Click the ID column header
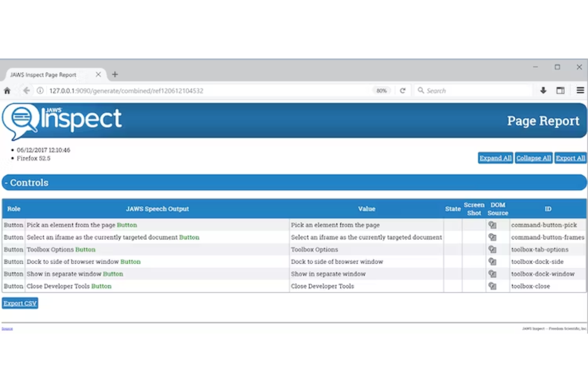Screen dimensions: 588x392 pyautogui.click(x=548, y=209)
